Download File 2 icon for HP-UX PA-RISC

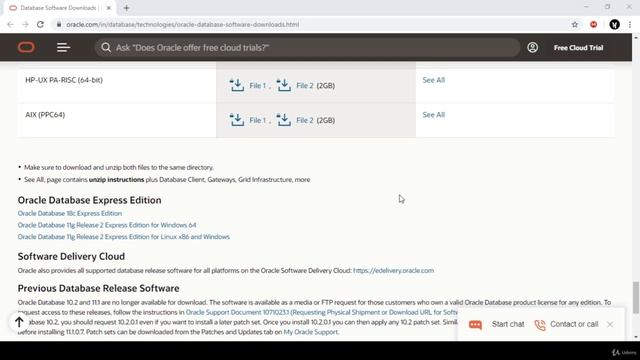click(x=284, y=85)
